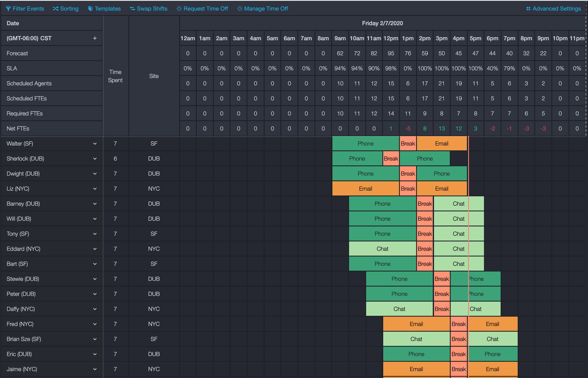Expand Barney (DUB) schedule row
Image resolution: width=588 pixels, height=378 pixels.
click(x=94, y=204)
